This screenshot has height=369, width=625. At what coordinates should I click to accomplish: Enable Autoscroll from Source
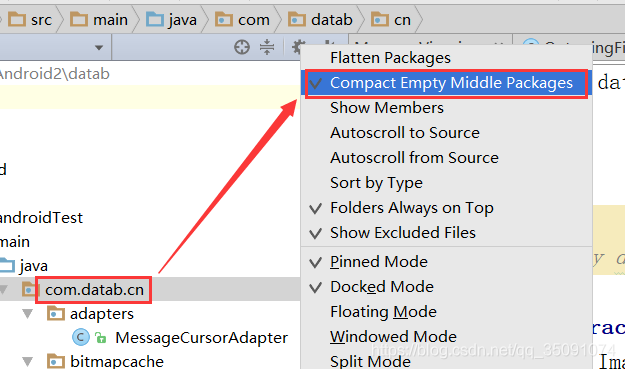446,158
